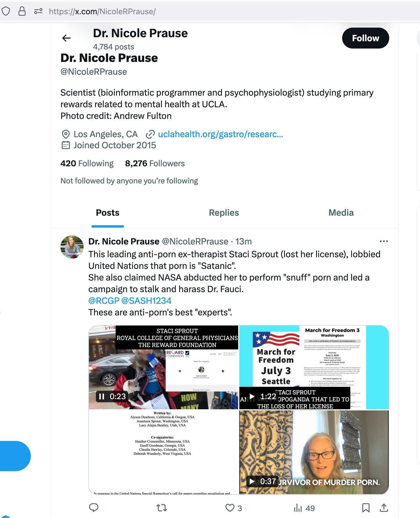Click the lock icon in the address bar
This screenshot has width=420, height=518.
click(x=22, y=11)
